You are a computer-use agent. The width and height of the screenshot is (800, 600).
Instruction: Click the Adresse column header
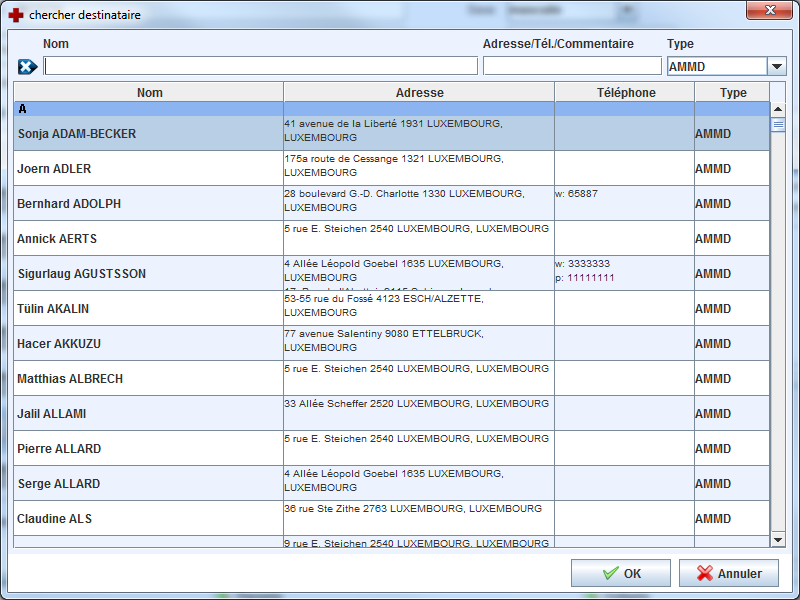(419, 92)
